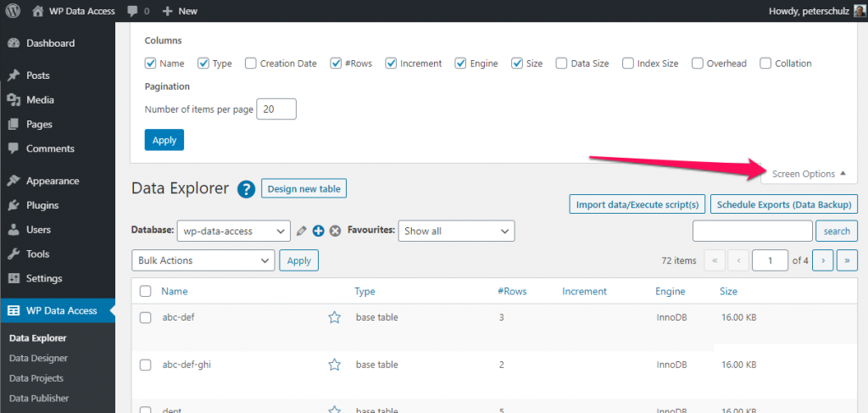Viewport: 868px width, 413px height.
Task: Open Users in the sidebar
Action: [x=58, y=230]
